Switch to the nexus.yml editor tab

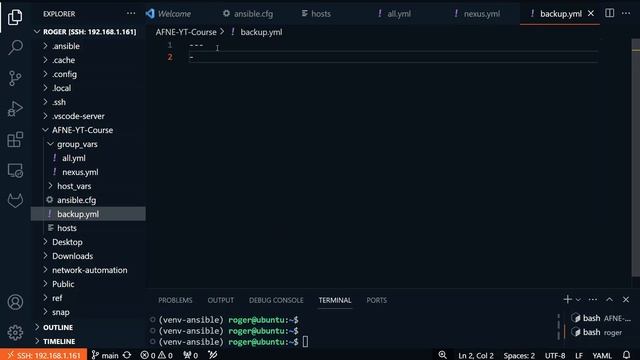coord(478,13)
